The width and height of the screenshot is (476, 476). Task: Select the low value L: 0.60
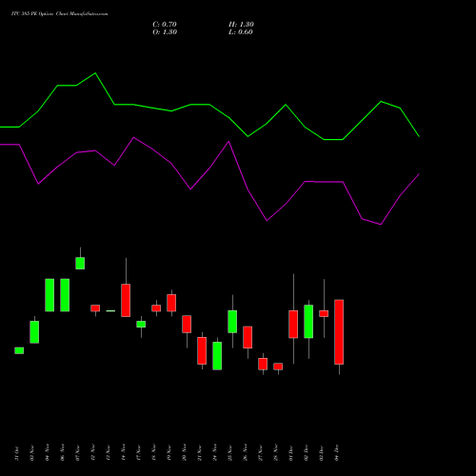(241, 32)
